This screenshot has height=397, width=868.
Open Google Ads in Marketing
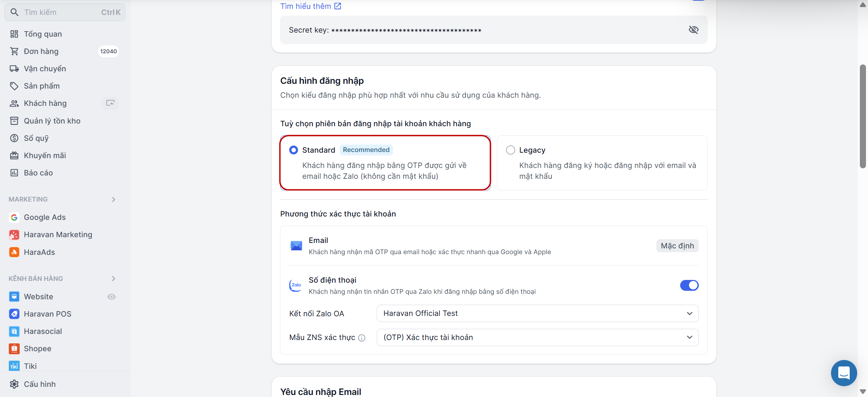pos(44,217)
